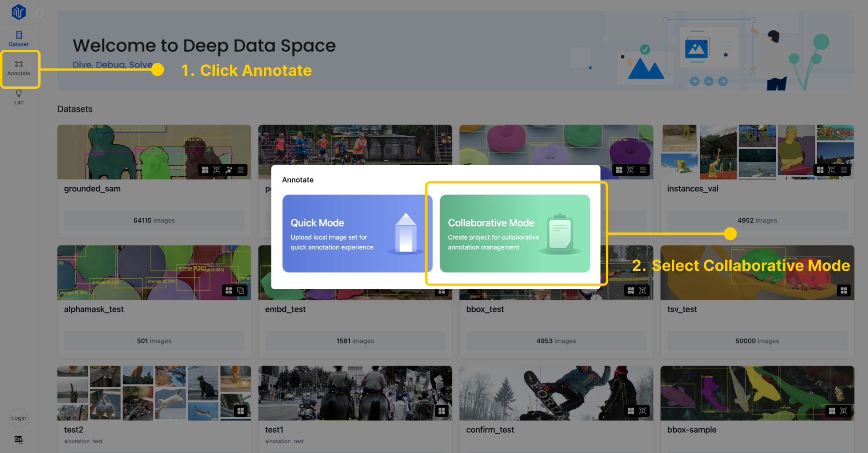
Task: Click the overlapping-squares mask icon on alphamask_test
Action: 241,290
